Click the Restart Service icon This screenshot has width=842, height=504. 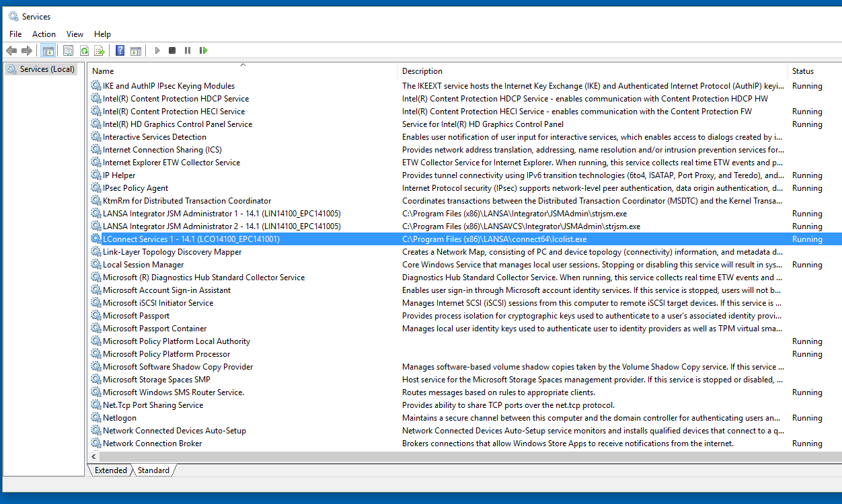point(203,50)
